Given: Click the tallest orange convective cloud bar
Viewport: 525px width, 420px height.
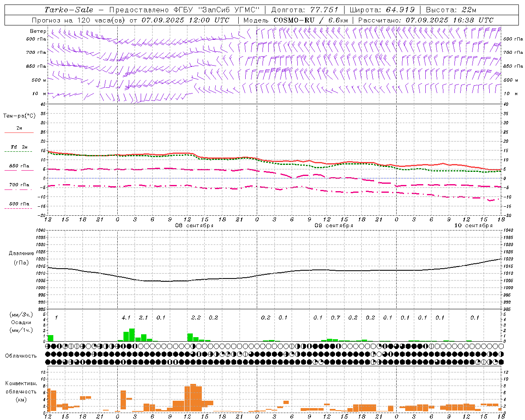Looking at the screenshot, I should click(x=193, y=398).
